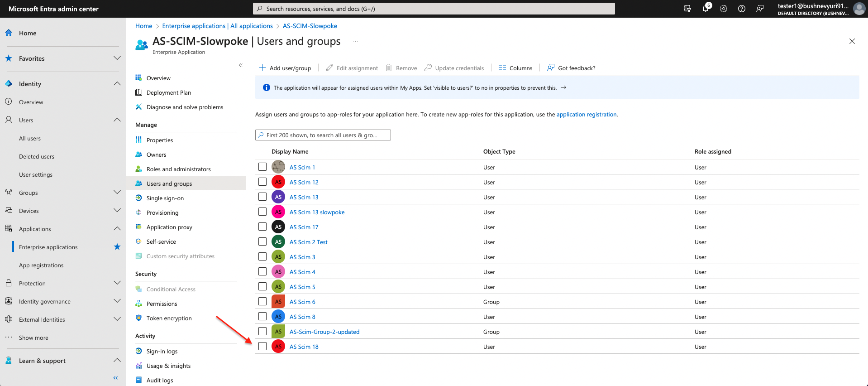This screenshot has height=386, width=868.
Task: Click the top search resources field
Action: click(434, 9)
